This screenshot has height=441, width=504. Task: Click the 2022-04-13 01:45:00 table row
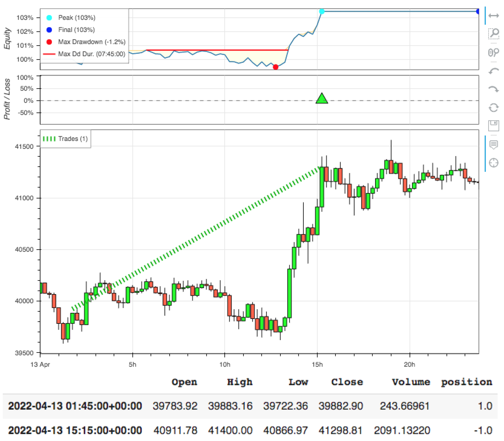click(75, 406)
